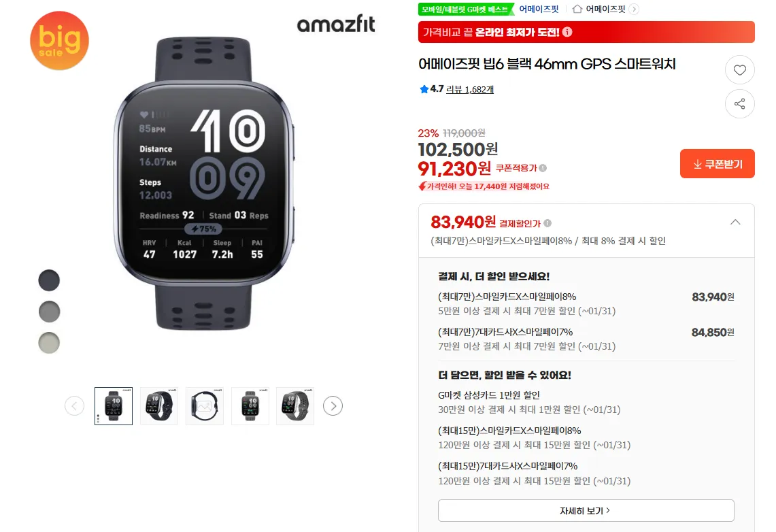Open the store chevron after 어메이즈핏
This screenshot has width=776, height=532.
pos(634,9)
